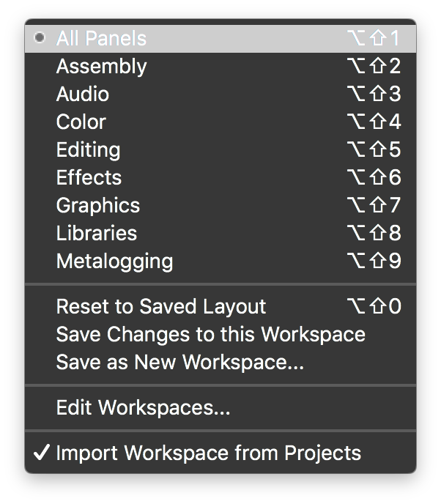Image resolution: width=441 pixels, height=504 pixels.
Task: Click the Option-Shift-5 shortcut hint
Action: (374, 150)
